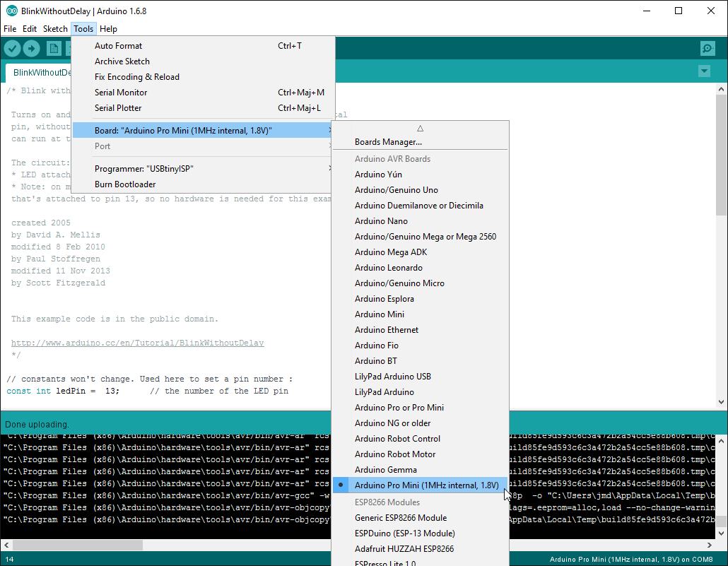
Task: Click the console horizontal scrollbar thumb
Action: (x=78, y=546)
